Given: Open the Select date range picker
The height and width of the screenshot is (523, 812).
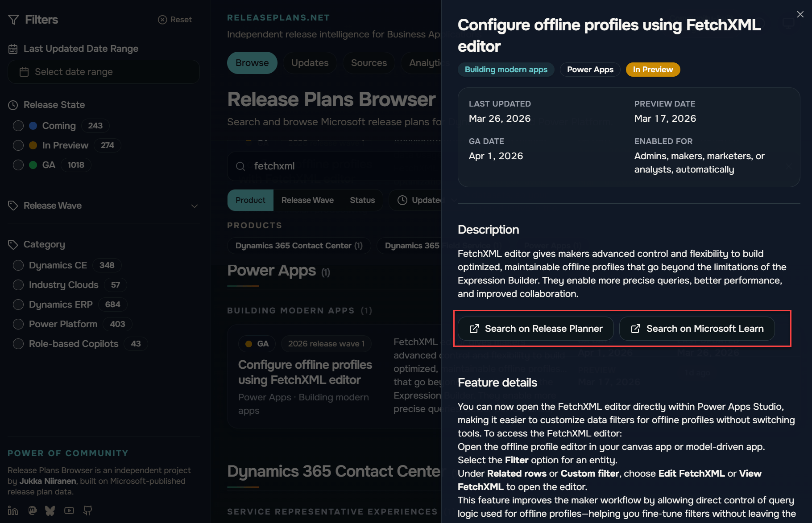Looking at the screenshot, I should point(104,72).
